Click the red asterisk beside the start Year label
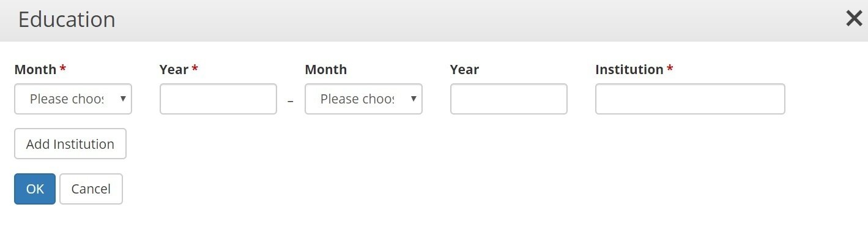Image resolution: width=868 pixels, height=237 pixels. tap(195, 68)
